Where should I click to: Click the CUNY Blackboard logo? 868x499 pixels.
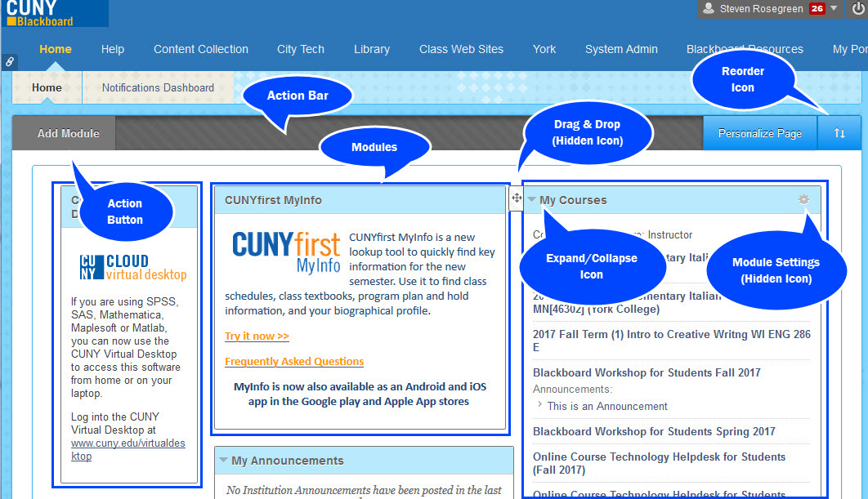tap(54, 13)
